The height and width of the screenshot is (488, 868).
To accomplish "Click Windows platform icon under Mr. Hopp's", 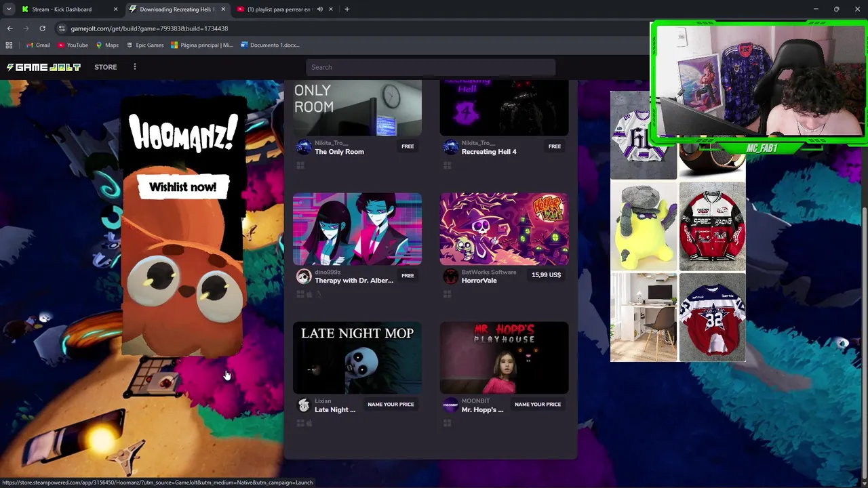I will point(448,424).
